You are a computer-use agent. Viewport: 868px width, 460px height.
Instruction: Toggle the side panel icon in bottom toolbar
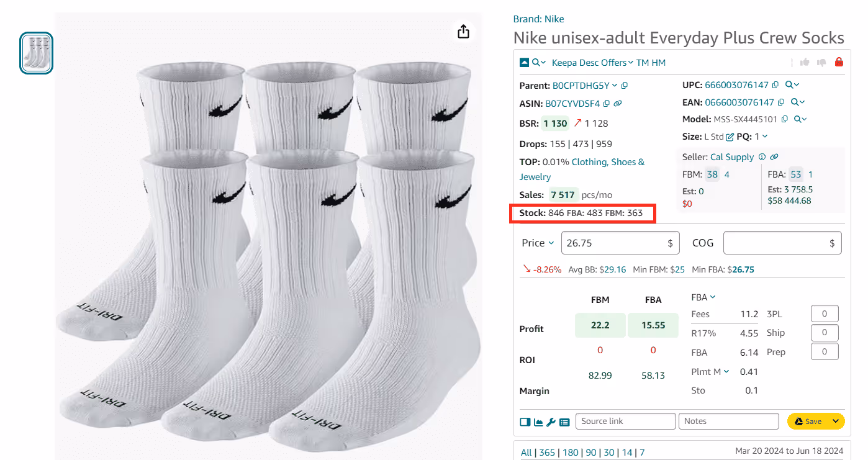(525, 422)
